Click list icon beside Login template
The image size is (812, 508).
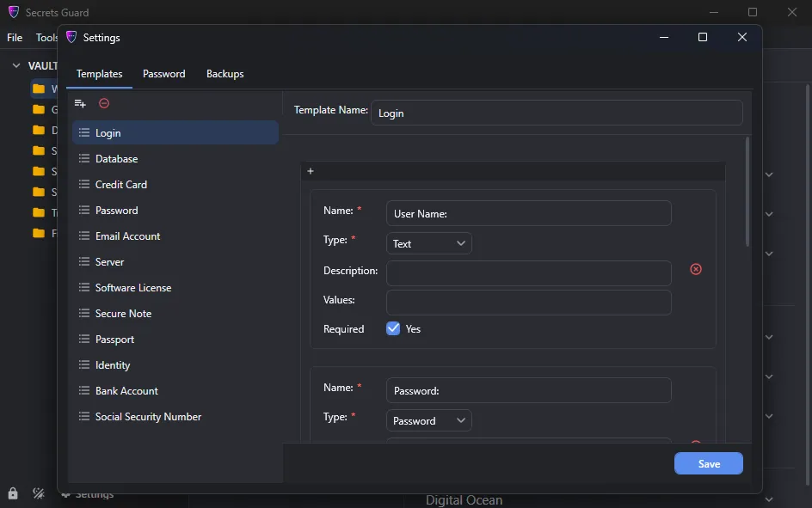coord(84,133)
